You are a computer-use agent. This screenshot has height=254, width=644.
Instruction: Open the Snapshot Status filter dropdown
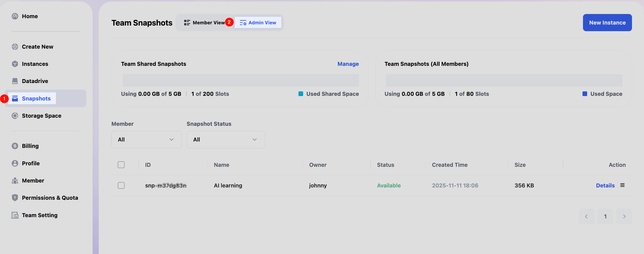point(225,140)
